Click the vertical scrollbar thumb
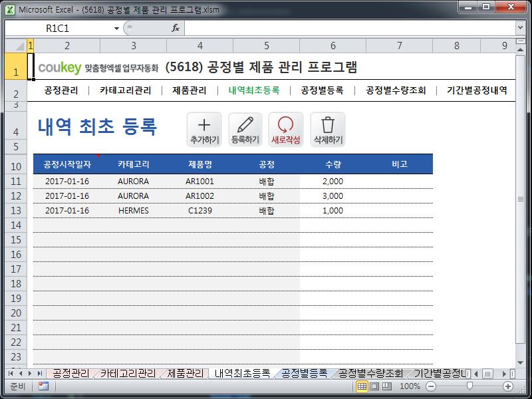 tap(521, 199)
